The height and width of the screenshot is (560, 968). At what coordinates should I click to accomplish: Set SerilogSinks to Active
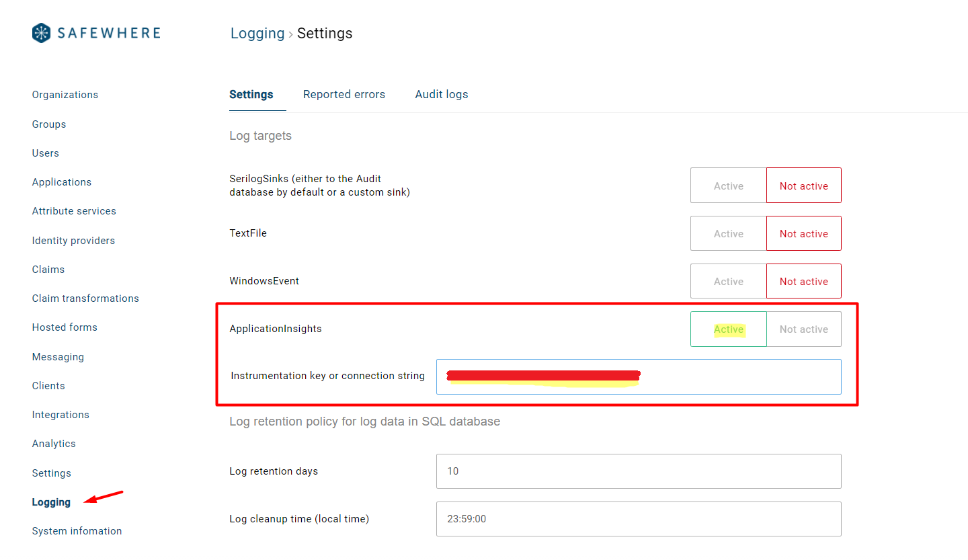[728, 186]
